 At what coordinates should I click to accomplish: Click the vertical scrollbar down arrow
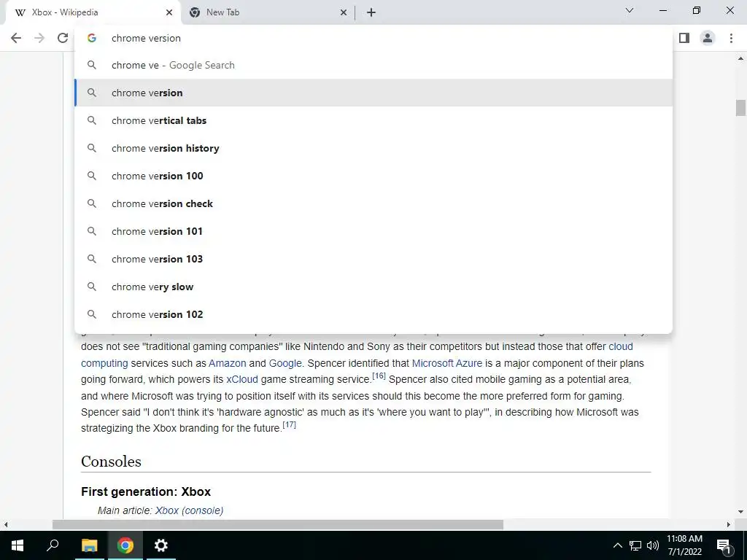pyautogui.click(x=740, y=512)
